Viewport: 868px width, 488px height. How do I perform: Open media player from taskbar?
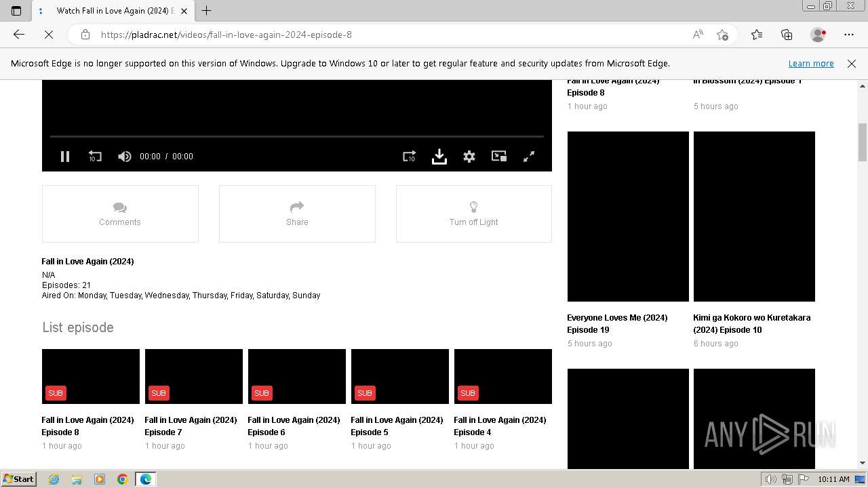[100, 479]
